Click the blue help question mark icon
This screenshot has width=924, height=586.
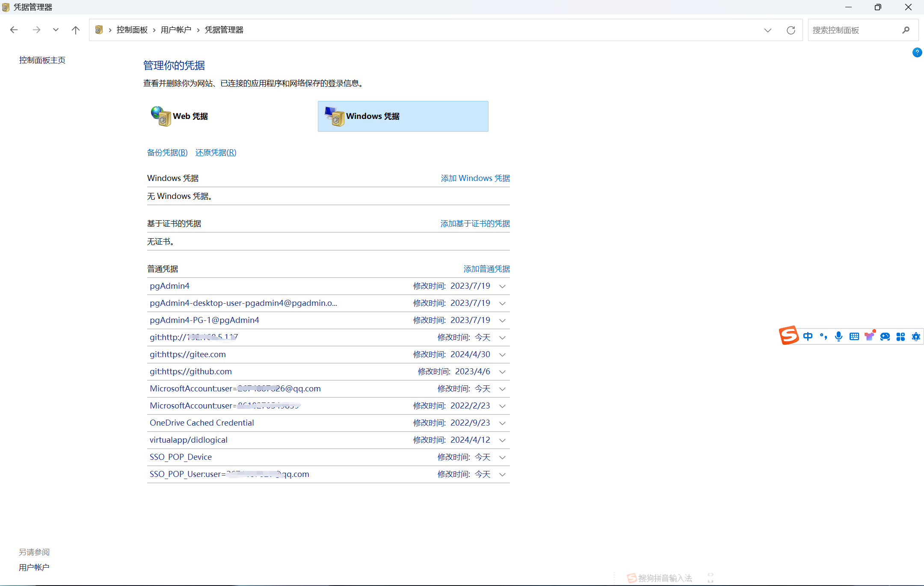[x=917, y=52]
